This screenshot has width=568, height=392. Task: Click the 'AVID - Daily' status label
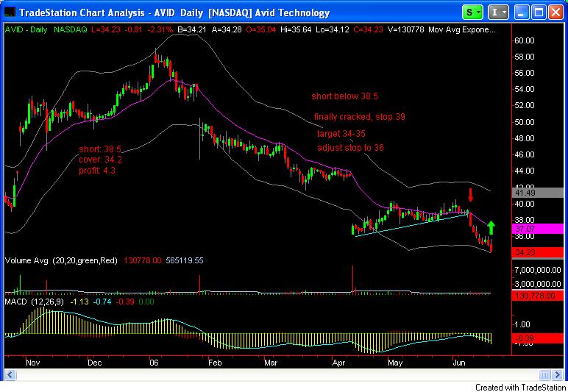click(x=26, y=29)
